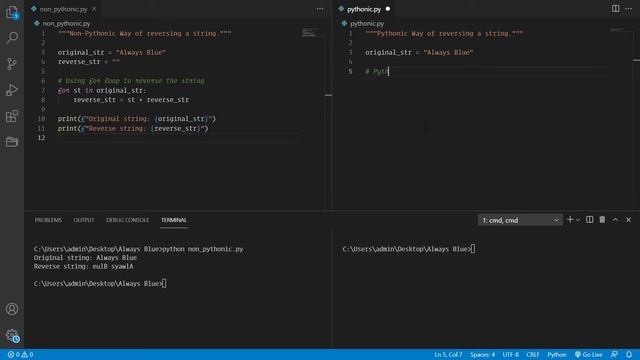This screenshot has width=640, height=360.
Task: Open notifications bell in status bar
Action: (629, 354)
